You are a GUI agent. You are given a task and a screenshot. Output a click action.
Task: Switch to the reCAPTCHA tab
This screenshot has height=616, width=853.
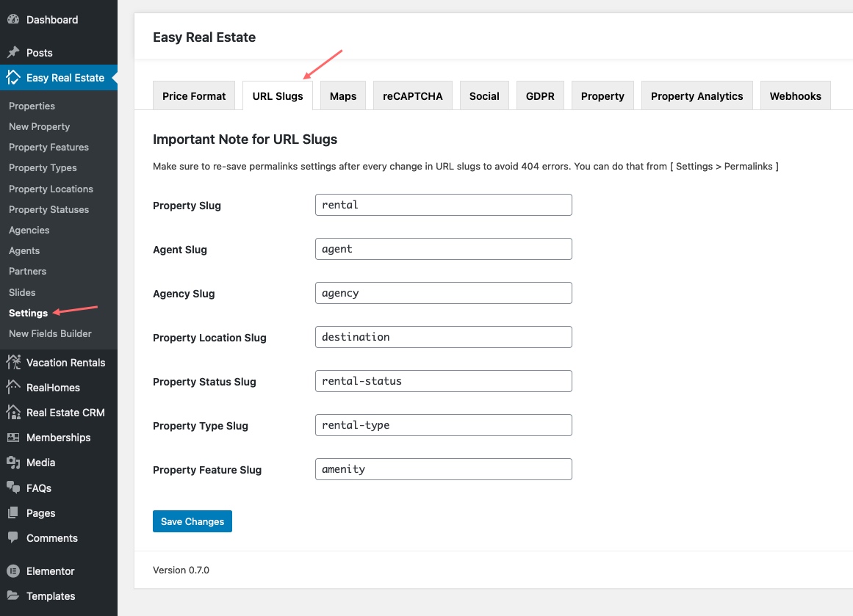point(412,95)
